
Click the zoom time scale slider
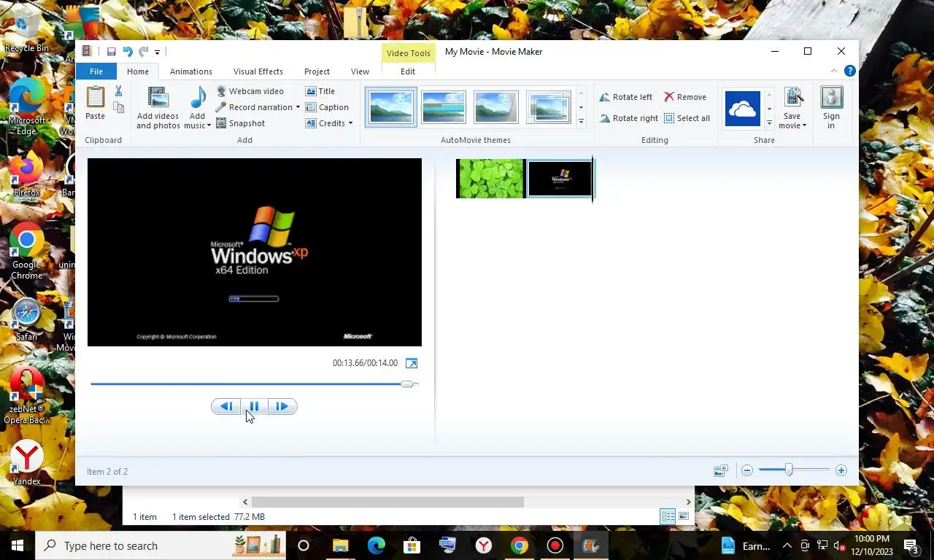789,470
